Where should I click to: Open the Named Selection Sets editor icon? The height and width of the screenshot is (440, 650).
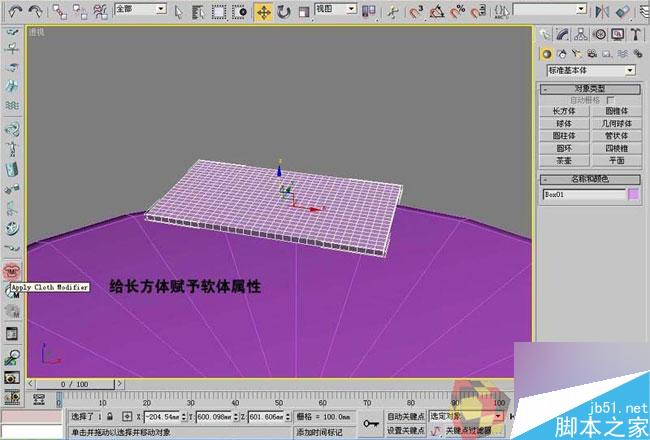point(502,12)
